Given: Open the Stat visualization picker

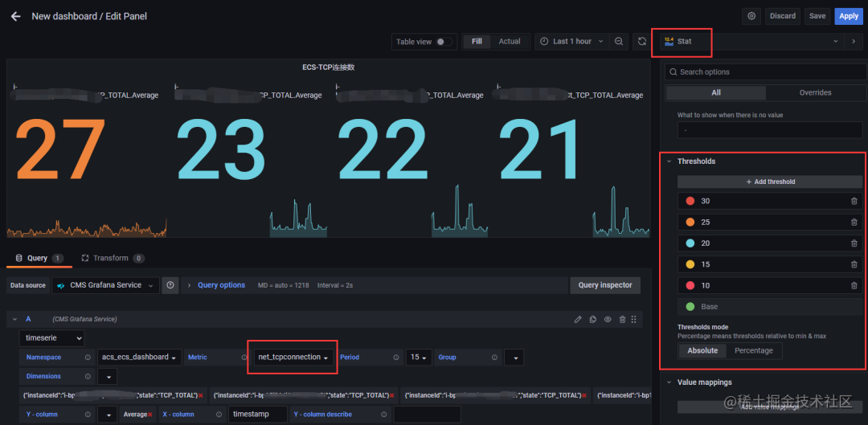Looking at the screenshot, I should [751, 42].
